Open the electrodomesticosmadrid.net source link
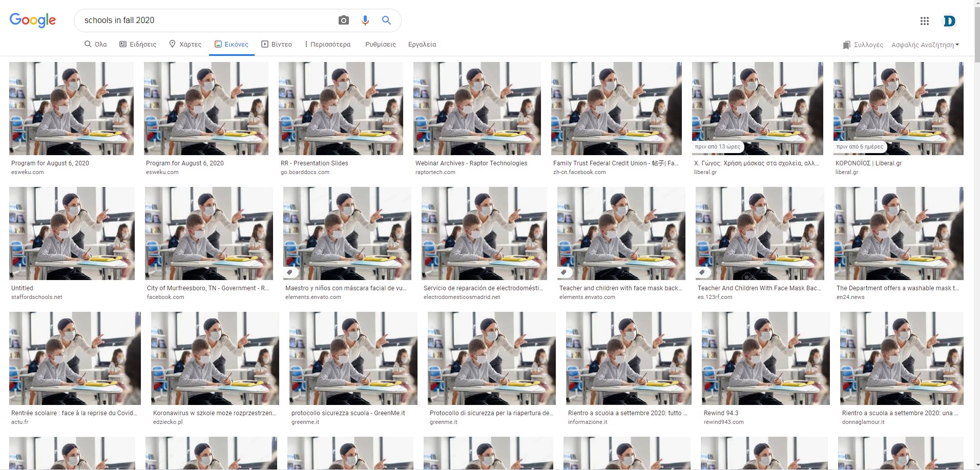This screenshot has width=980, height=470. click(462, 297)
